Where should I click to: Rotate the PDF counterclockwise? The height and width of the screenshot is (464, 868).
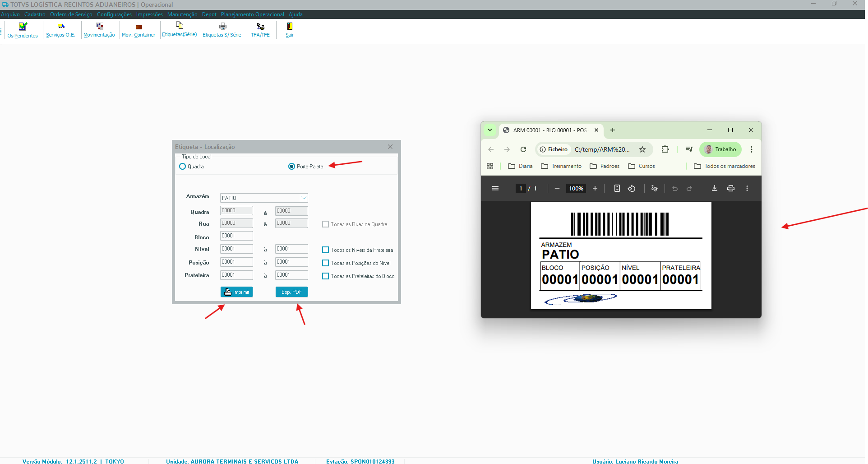[632, 188]
